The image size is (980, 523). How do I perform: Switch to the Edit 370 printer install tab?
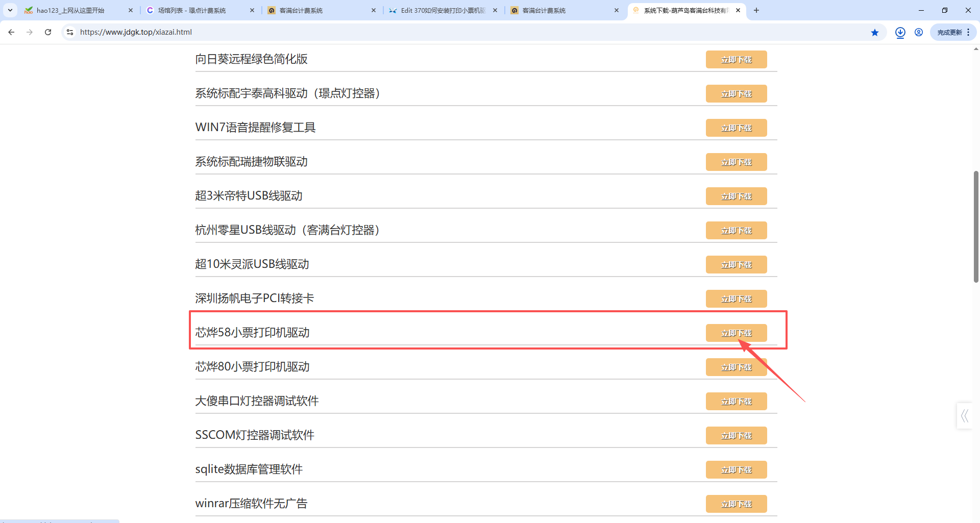click(x=442, y=10)
